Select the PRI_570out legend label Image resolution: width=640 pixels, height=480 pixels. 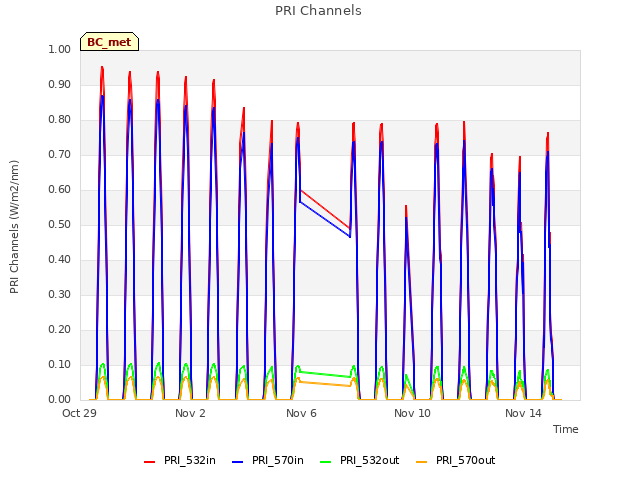point(466,460)
